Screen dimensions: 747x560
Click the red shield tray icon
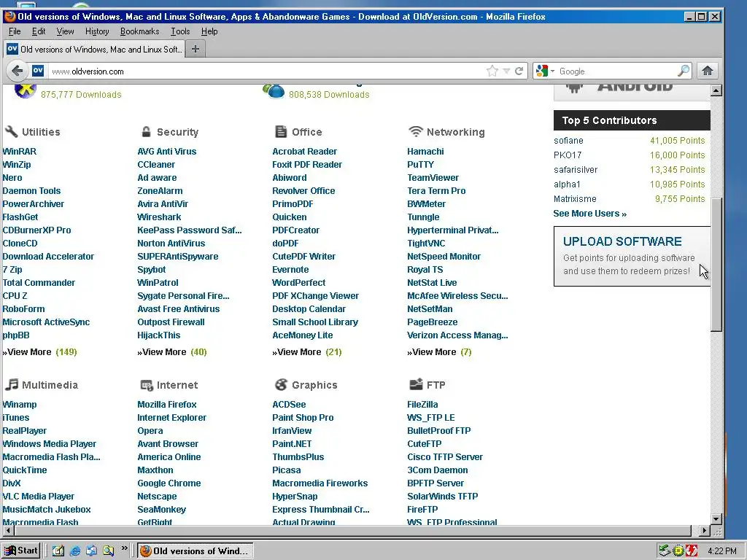692,551
